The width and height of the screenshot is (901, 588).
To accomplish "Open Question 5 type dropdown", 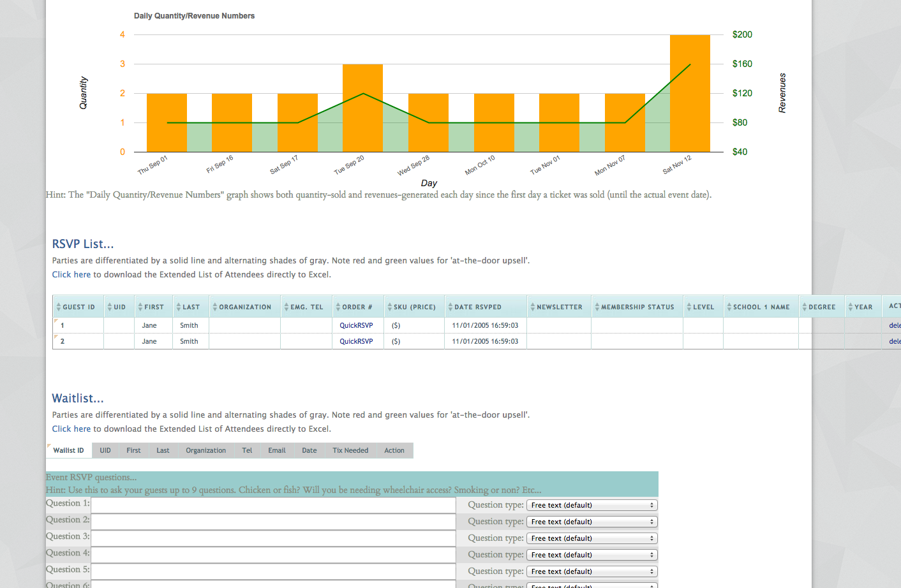I will click(592, 571).
